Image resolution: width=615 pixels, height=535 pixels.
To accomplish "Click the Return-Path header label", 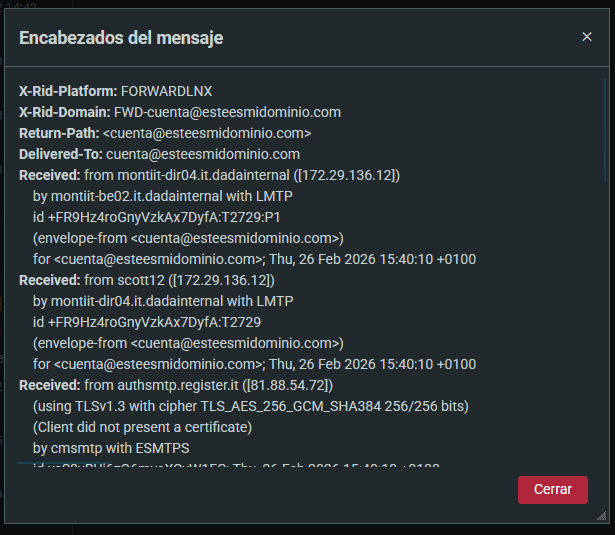I will 59,133.
